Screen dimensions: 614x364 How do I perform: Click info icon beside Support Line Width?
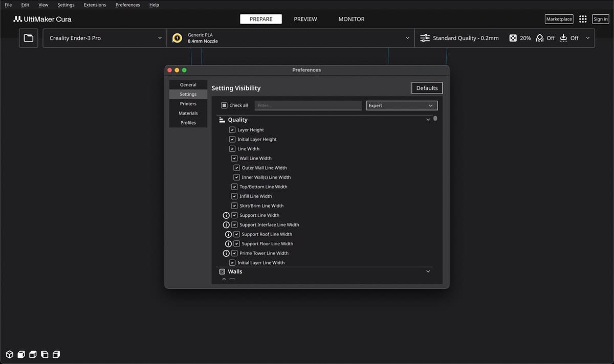[226, 215]
